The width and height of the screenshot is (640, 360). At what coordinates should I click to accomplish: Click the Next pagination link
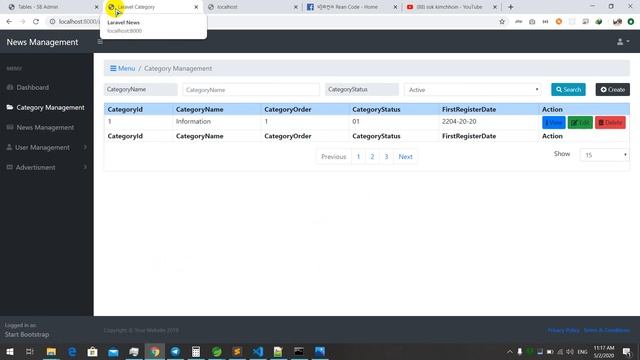[x=405, y=157]
